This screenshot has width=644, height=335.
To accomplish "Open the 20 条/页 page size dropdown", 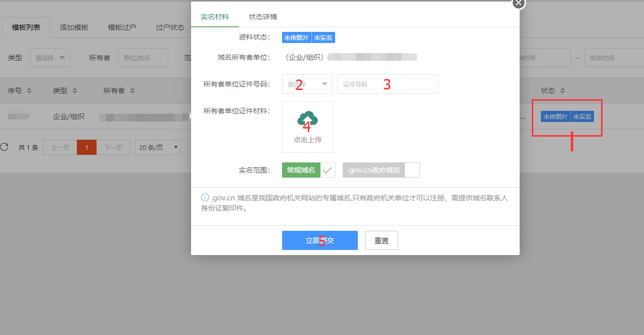I will 158,147.
